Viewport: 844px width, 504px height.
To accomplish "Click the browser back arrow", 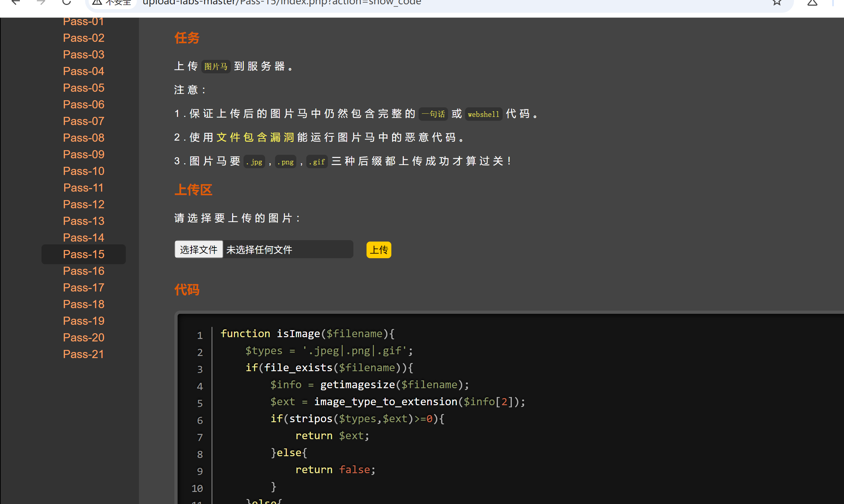I will [x=16, y=2].
